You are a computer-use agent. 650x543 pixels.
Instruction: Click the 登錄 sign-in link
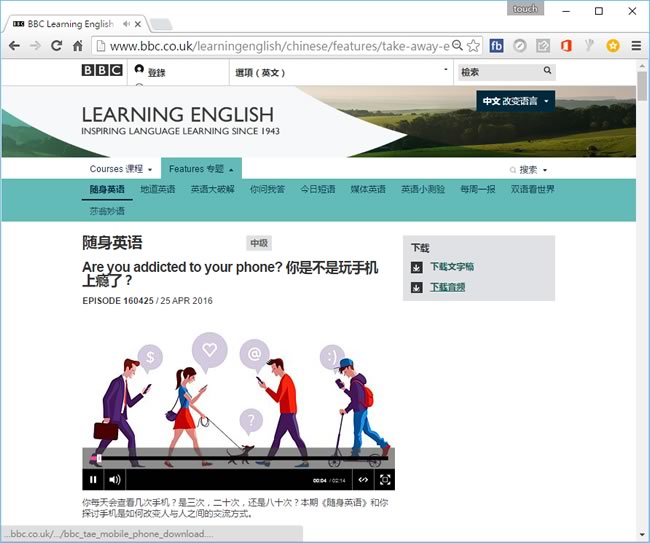[157, 73]
